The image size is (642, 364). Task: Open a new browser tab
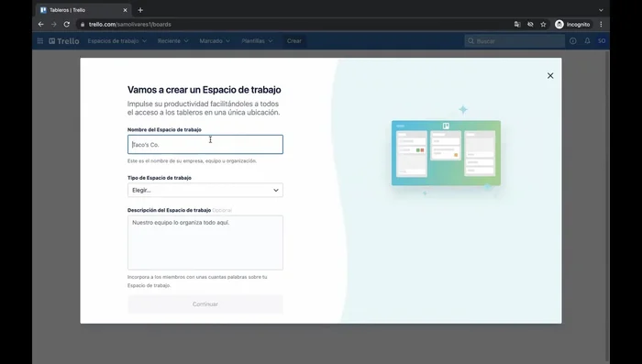(x=140, y=10)
